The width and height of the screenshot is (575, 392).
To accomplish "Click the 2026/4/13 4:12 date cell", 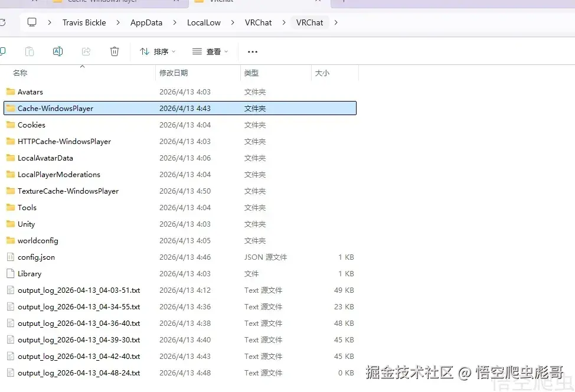I will point(185,290).
